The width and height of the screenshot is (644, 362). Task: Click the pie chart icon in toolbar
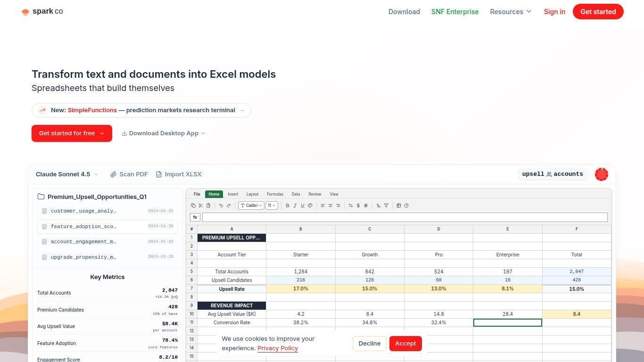tap(406, 206)
